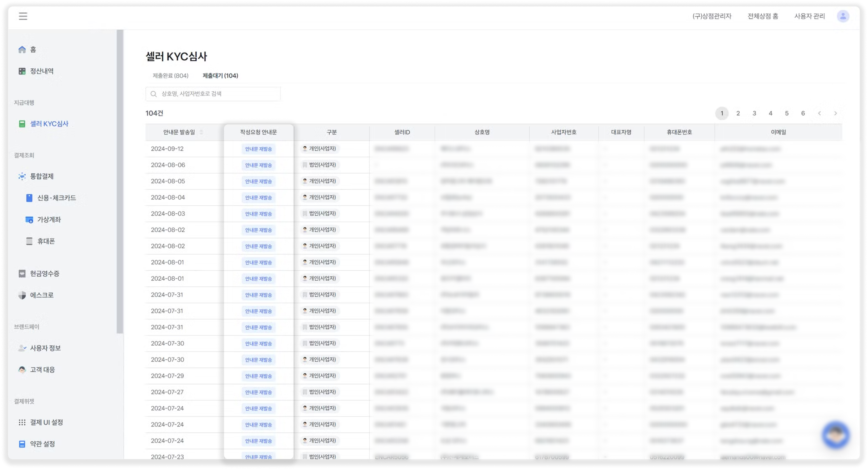This screenshot has width=868, height=469.
Task: Go to page 3 in pagination
Action: click(x=754, y=113)
